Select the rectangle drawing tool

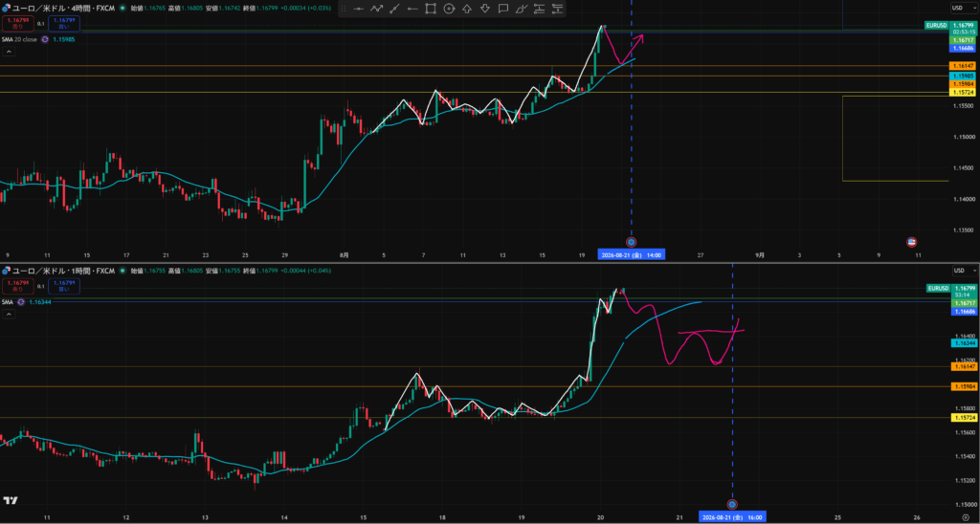click(x=431, y=9)
